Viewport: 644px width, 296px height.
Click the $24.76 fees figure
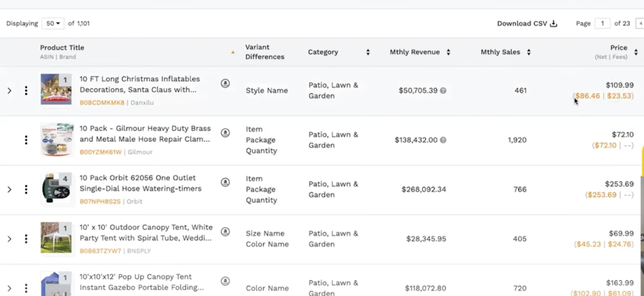619,244
